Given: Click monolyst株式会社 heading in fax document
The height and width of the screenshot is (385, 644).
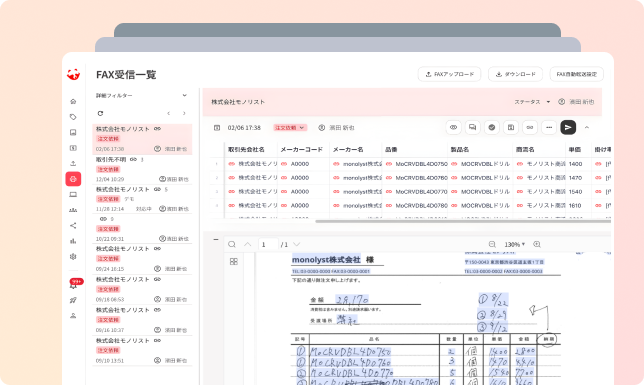Looking at the screenshot, I should (326, 260).
